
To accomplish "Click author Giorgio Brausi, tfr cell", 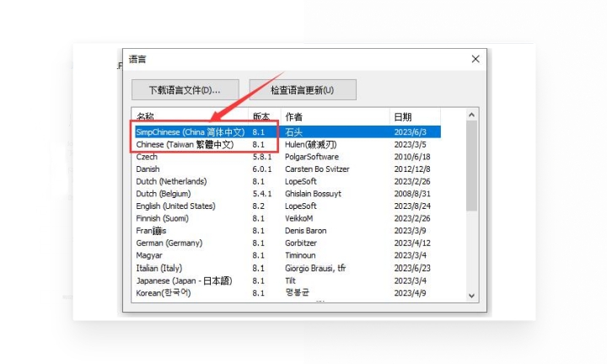I will coord(315,268).
